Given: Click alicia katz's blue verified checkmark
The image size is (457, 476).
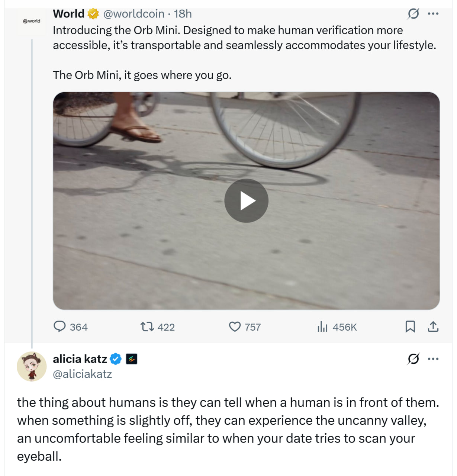Looking at the screenshot, I should [116, 359].
